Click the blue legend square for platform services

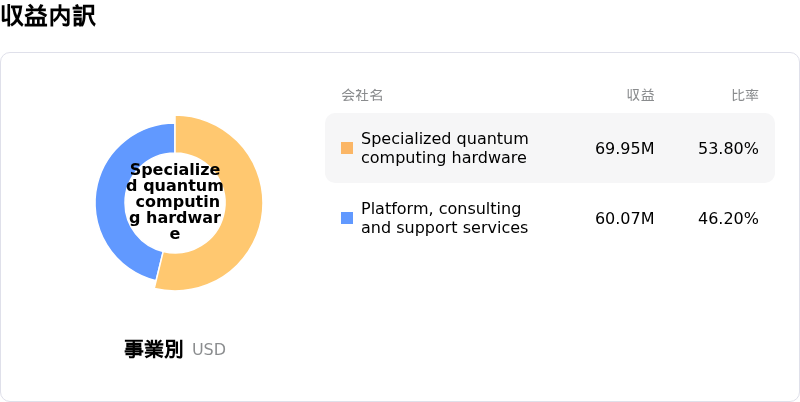(x=347, y=218)
